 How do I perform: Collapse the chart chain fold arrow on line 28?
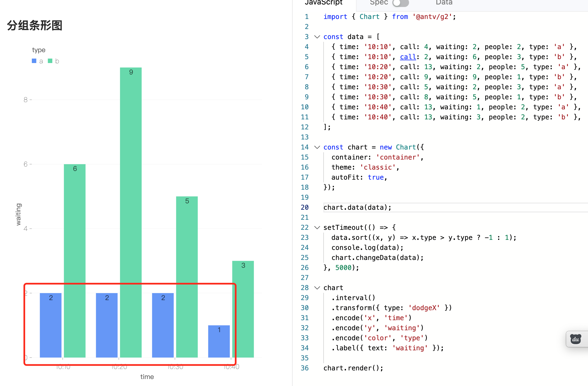click(x=317, y=288)
